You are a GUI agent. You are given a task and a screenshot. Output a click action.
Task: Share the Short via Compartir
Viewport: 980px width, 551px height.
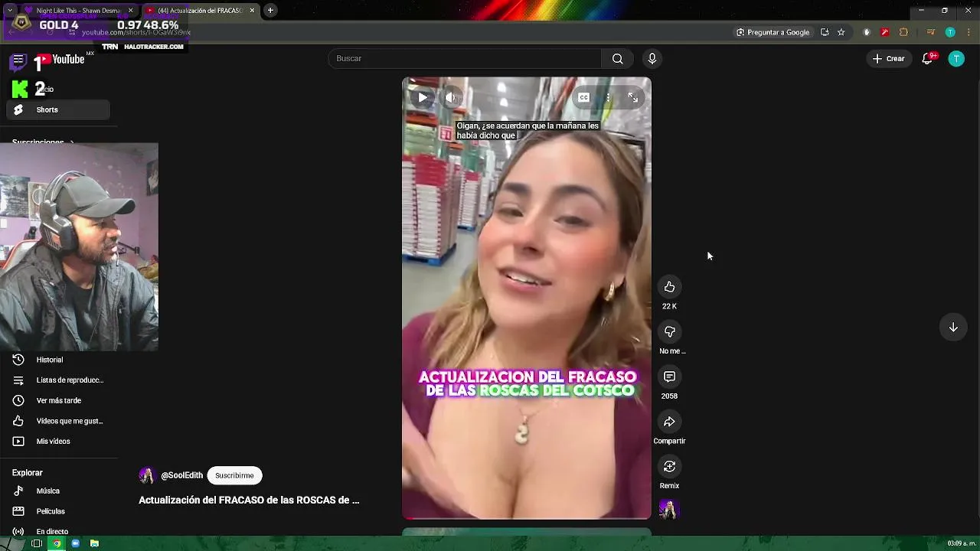[x=669, y=422]
